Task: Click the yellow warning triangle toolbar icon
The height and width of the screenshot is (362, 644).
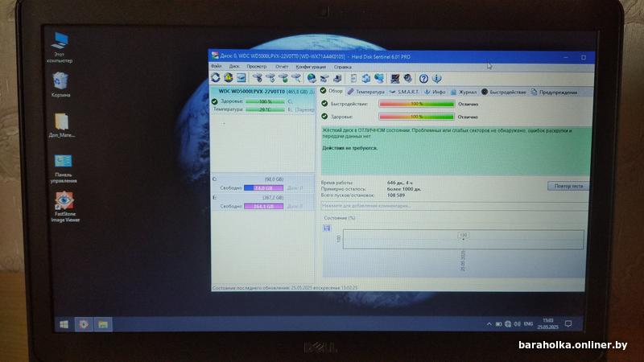Action: pos(229,77)
